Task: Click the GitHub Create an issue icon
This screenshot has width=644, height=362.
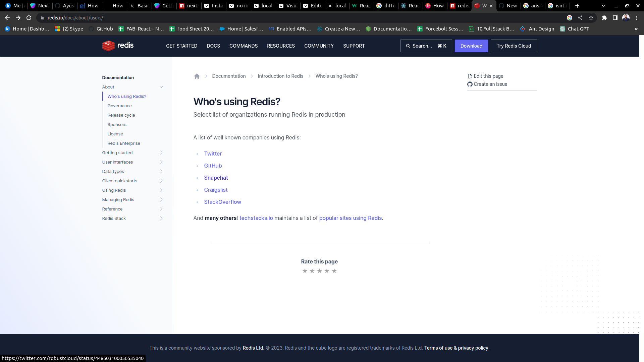Action: click(x=470, y=84)
